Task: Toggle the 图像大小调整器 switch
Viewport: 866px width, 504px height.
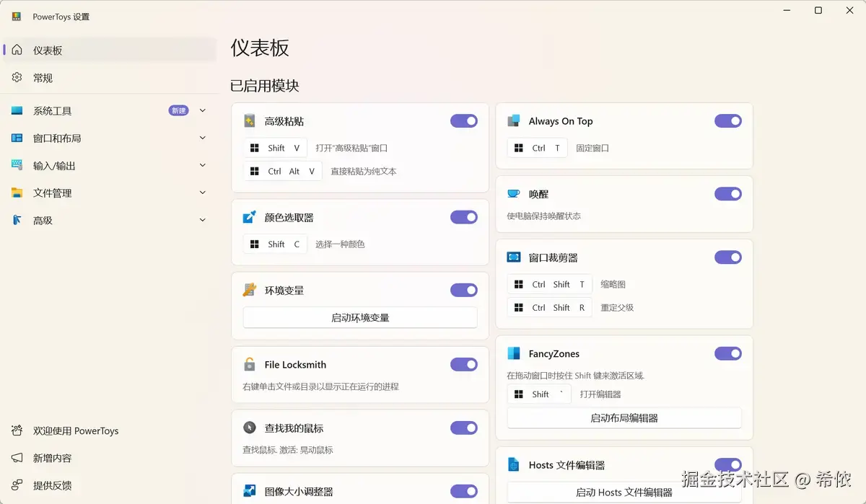Action: click(x=464, y=492)
